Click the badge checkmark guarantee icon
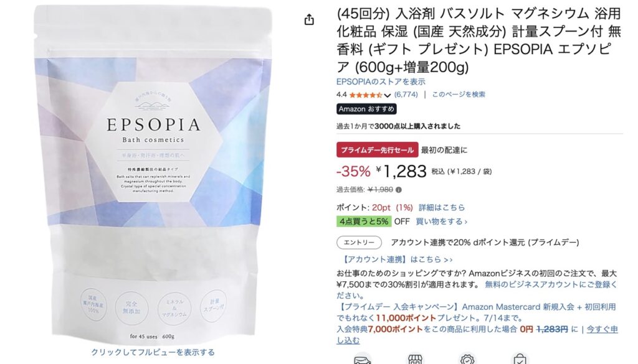Viewport: 638px width, 364px height. 467,360
